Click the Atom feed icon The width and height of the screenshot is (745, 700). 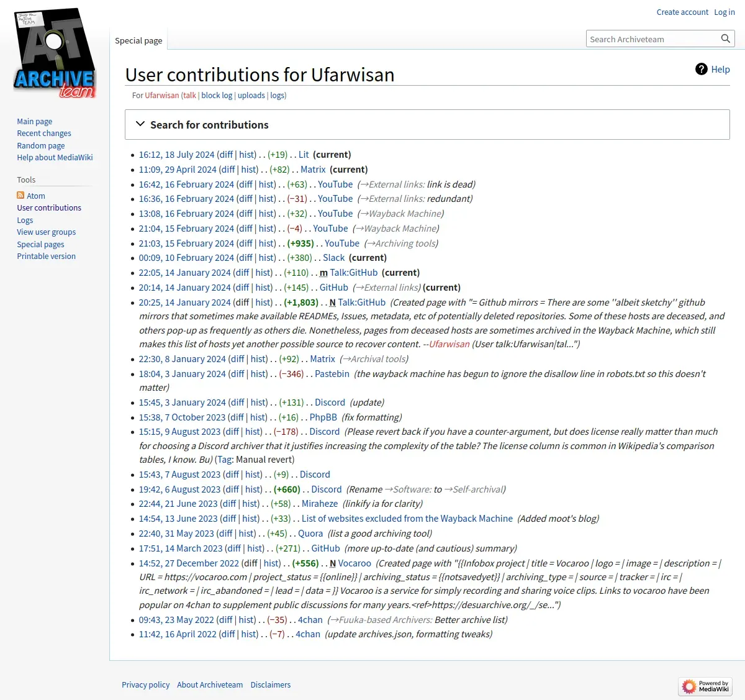20,196
